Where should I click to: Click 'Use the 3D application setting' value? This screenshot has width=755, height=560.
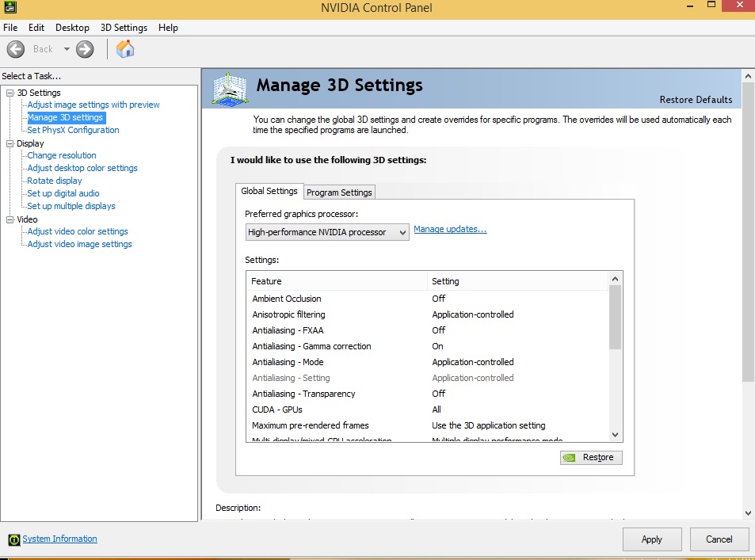click(x=489, y=425)
